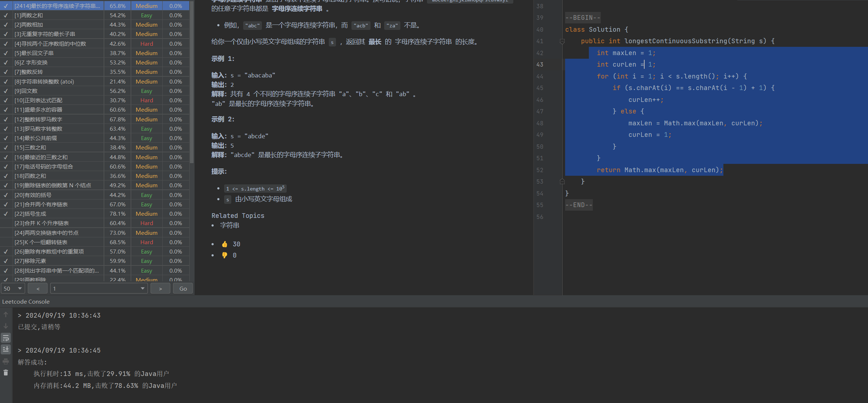Go to the next page with the > button
Screen dimensions: 868x403
coord(160,288)
